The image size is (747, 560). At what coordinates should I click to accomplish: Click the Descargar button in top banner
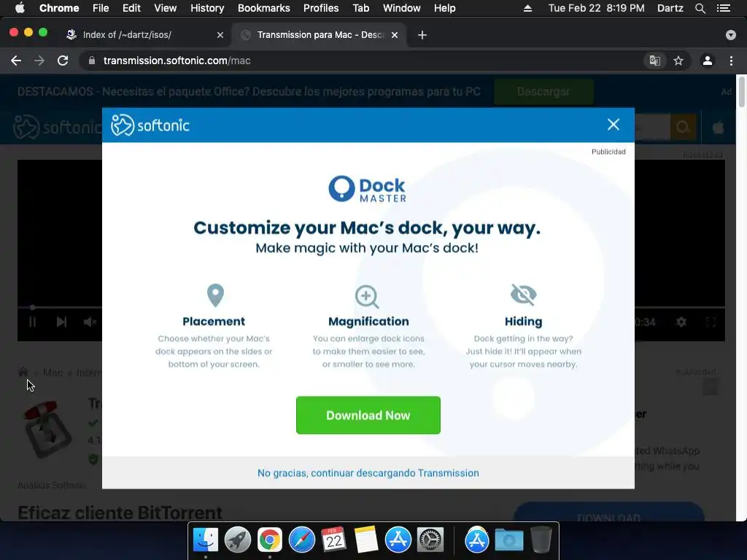tap(543, 91)
